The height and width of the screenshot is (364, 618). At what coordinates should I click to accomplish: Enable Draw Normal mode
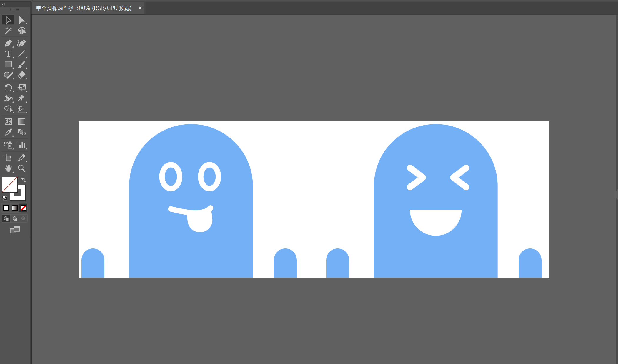[6, 218]
